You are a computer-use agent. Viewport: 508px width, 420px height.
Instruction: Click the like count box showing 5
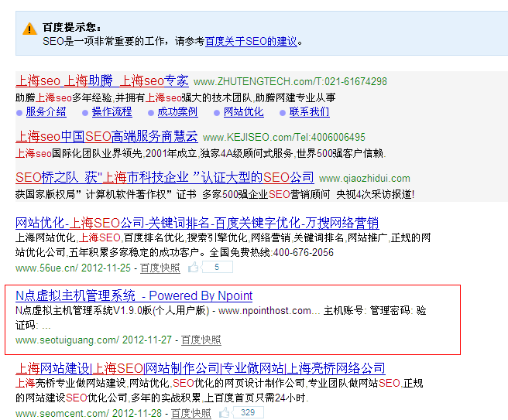217,268
